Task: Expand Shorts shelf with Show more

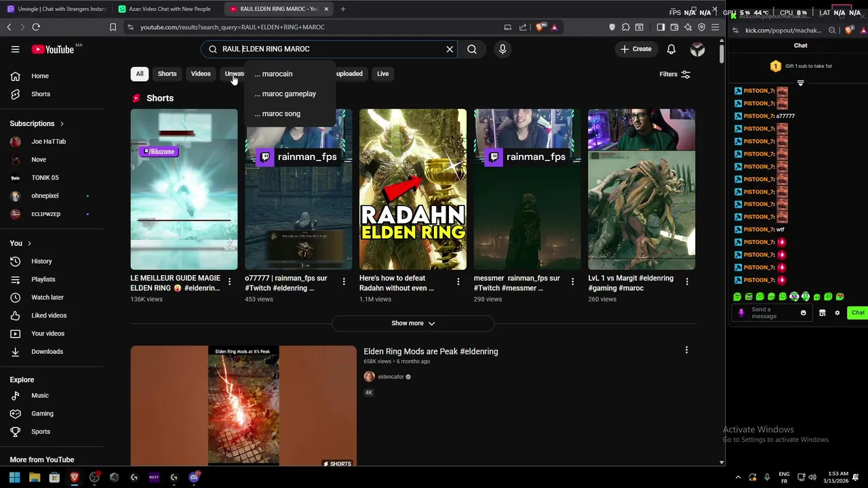Action: (x=413, y=323)
